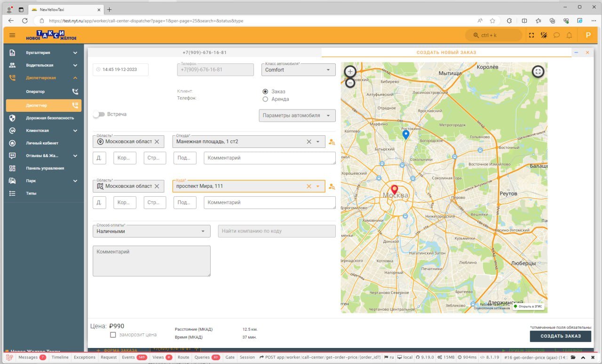
Task: Click the СОЗДАТЬ ЗАКАЗ button
Action: click(560, 336)
